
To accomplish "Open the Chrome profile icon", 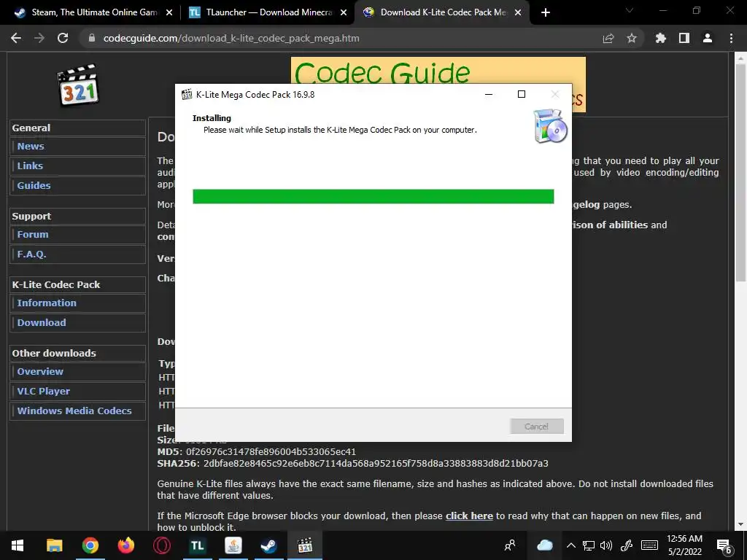I will (x=708, y=38).
